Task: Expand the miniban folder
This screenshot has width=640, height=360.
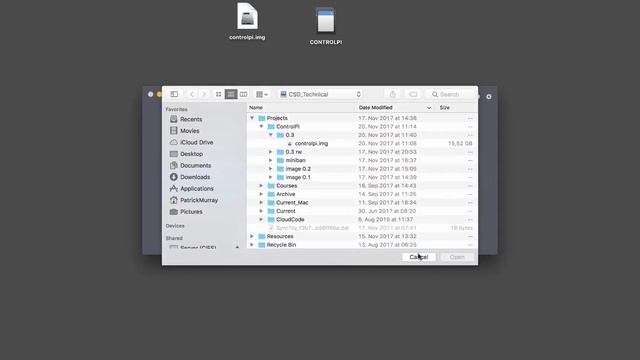Action: 271,160
